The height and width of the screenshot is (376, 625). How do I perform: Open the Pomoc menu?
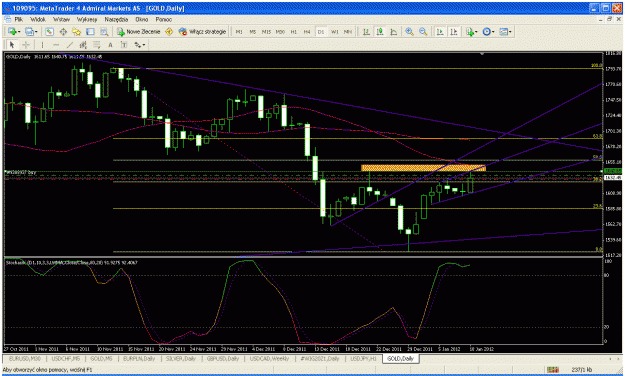(x=163, y=19)
